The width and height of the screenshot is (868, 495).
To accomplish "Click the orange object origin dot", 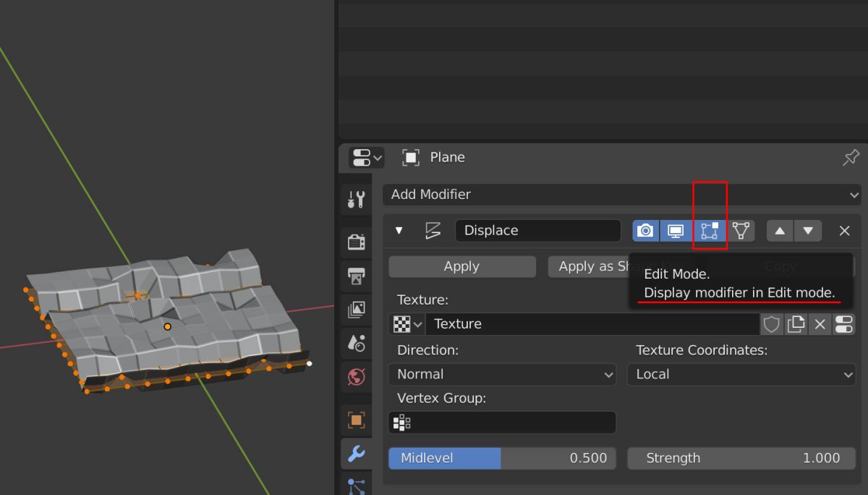I will [x=168, y=327].
